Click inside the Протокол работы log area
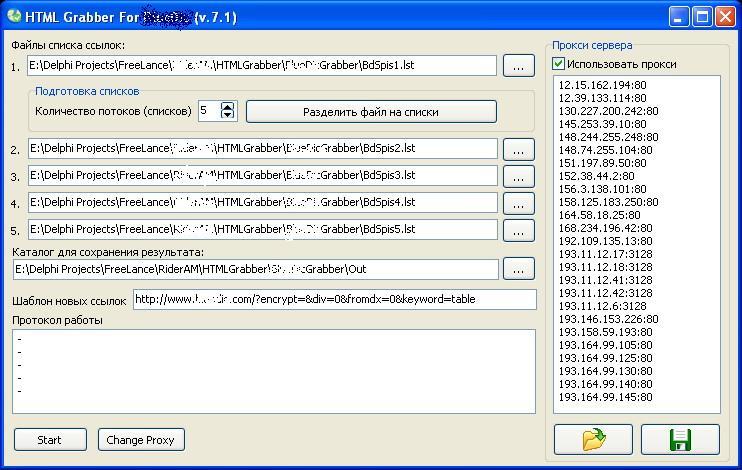This screenshot has height=470, width=742. tap(273, 370)
